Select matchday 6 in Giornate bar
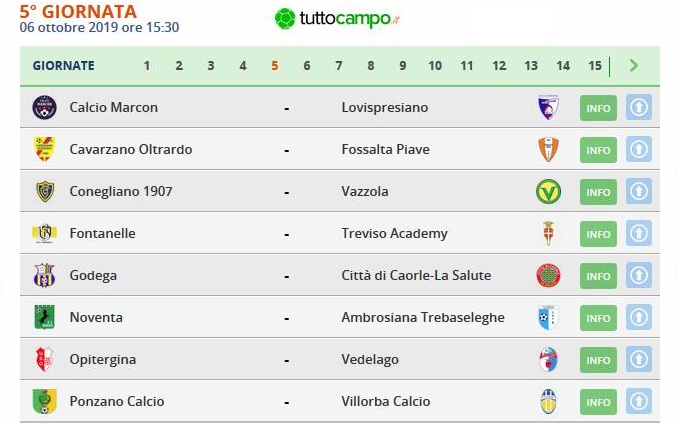 point(307,66)
